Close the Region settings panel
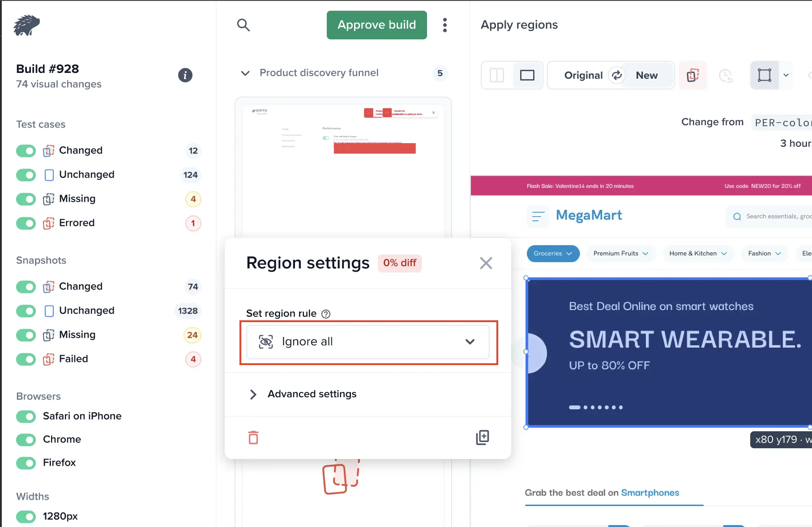This screenshot has height=527, width=812. tap(486, 263)
